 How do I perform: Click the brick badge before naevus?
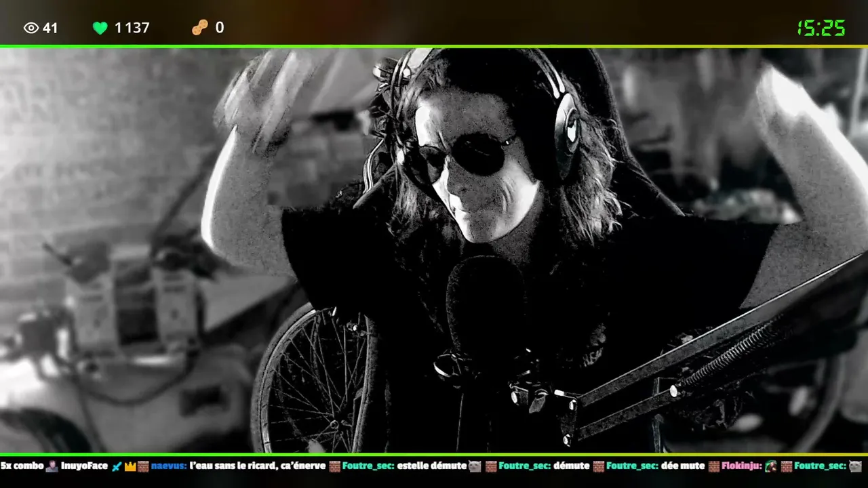click(143, 466)
